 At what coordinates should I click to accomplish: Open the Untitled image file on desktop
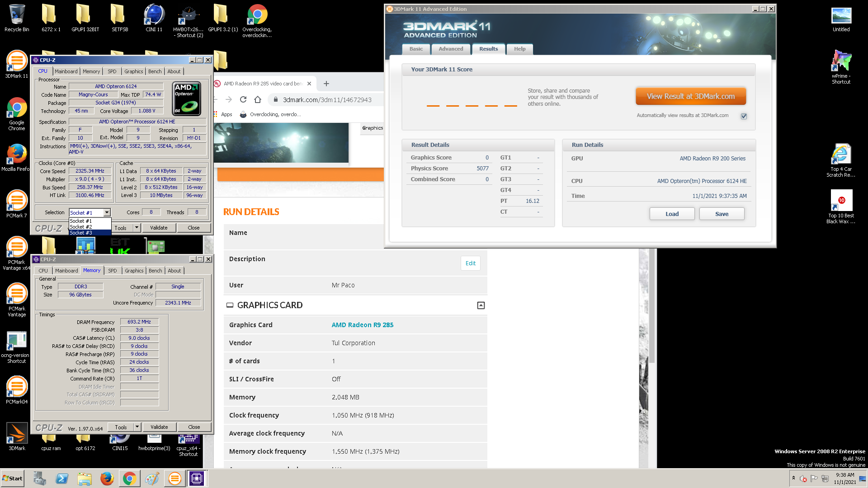[841, 19]
